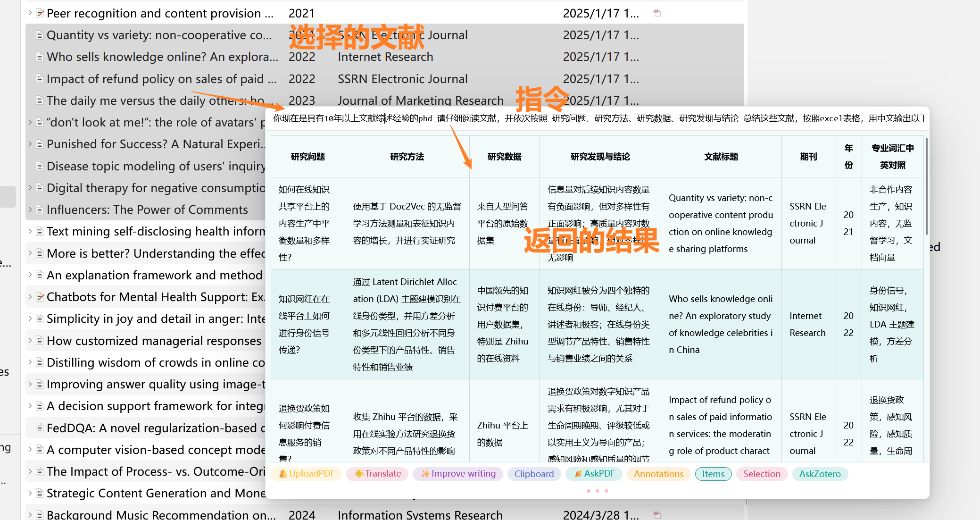Click the UploadPDF tag button
Screen dimensions: 980x520
(307, 474)
